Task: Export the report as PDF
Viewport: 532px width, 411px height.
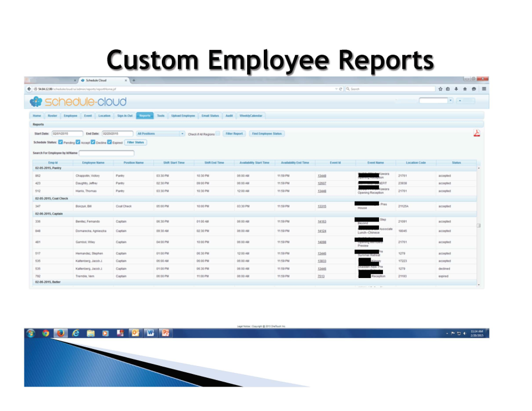Action: pyautogui.click(x=477, y=133)
